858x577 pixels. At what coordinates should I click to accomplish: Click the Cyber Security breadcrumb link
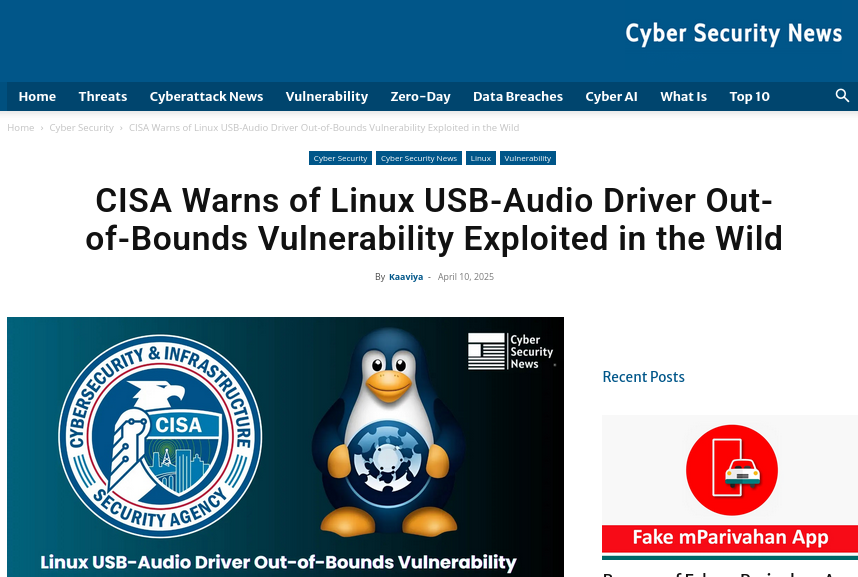pos(82,128)
